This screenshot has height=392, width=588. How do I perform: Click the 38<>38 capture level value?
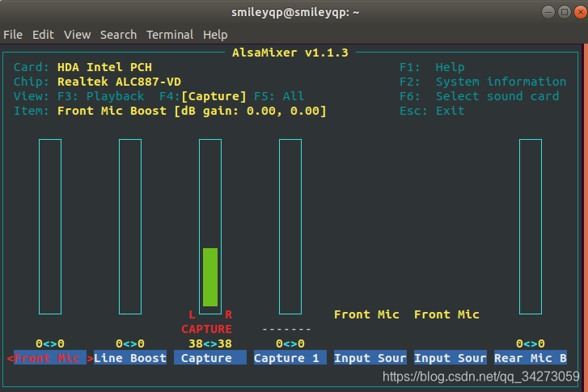coord(210,344)
